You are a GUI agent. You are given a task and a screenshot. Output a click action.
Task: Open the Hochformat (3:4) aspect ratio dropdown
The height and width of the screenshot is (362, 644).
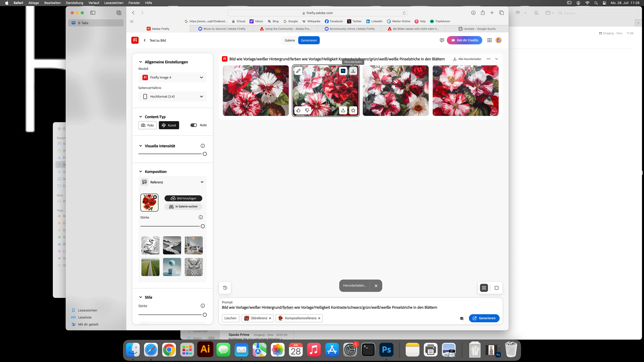(172, 96)
